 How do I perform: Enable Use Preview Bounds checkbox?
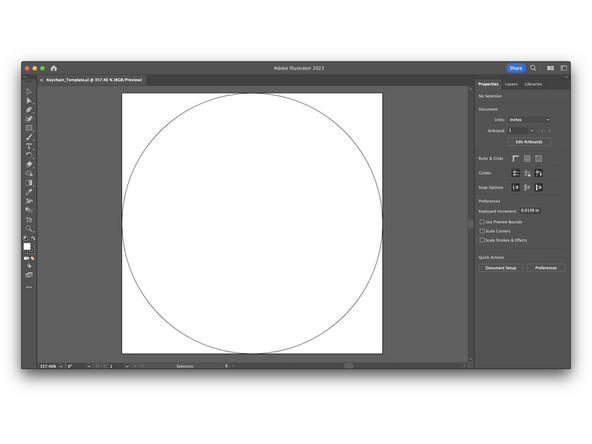(482, 222)
